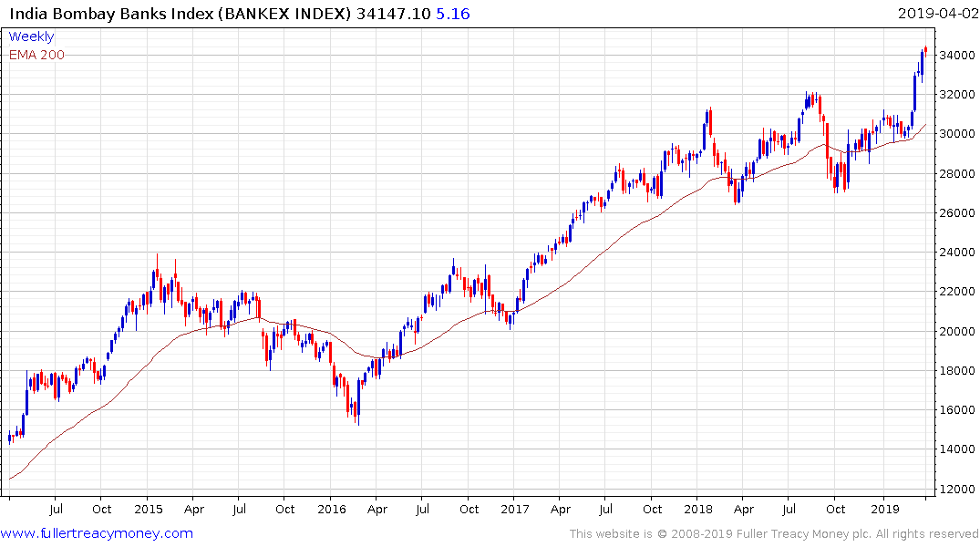Click the 2018 year label on time axis

tap(698, 509)
